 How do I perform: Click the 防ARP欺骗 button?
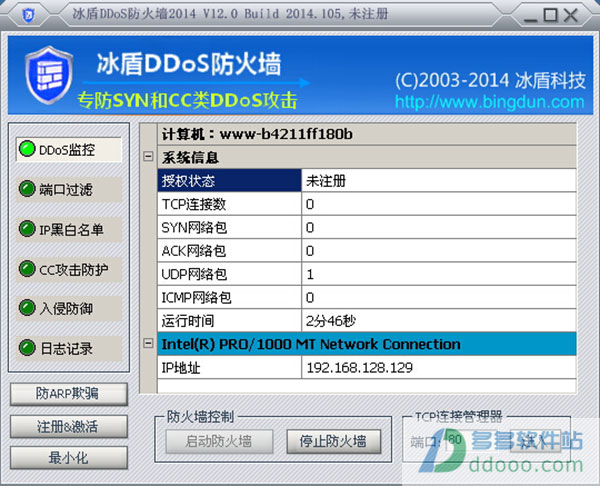tap(68, 394)
